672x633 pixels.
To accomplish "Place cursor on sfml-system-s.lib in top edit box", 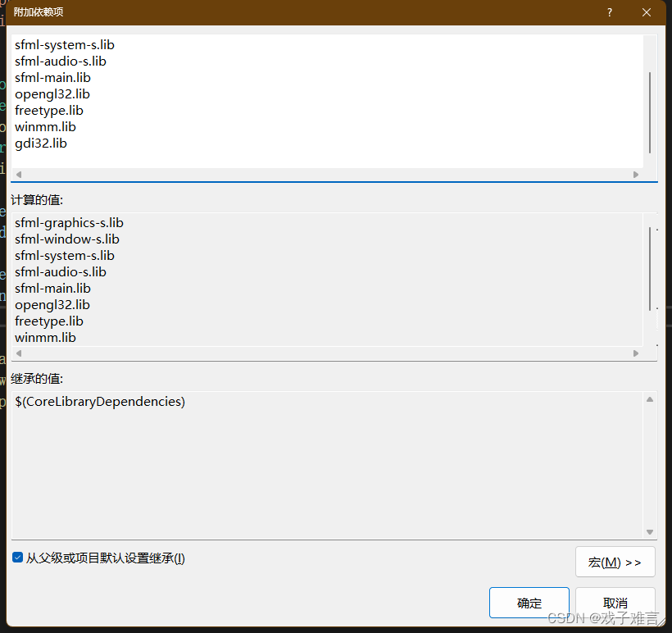I will point(65,45).
